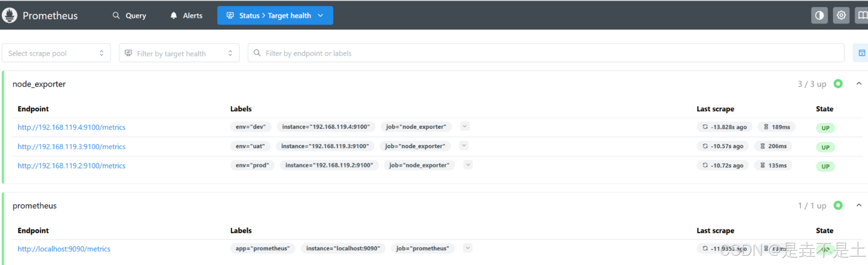Click the 3 / 3 up count
The image size is (868, 265).
pos(812,84)
